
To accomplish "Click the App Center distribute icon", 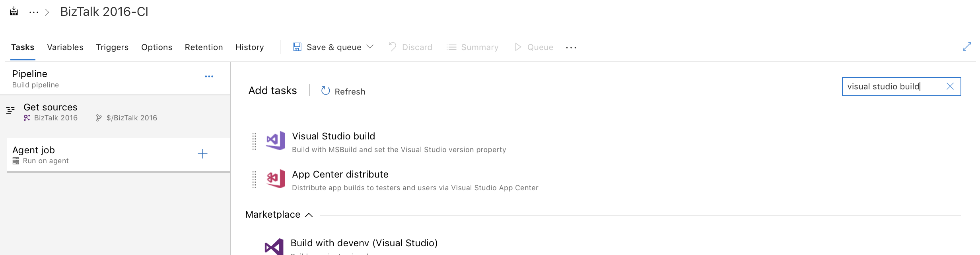I will point(275,179).
